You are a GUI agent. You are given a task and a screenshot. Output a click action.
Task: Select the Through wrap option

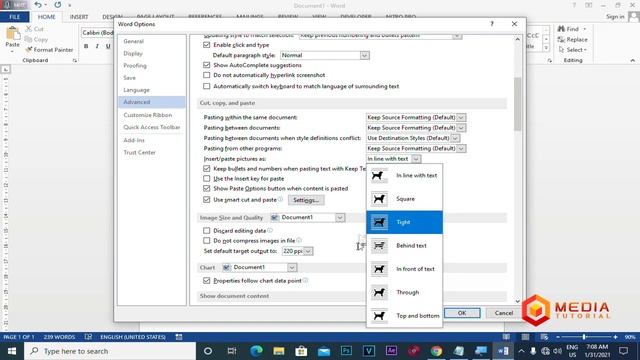click(404, 292)
